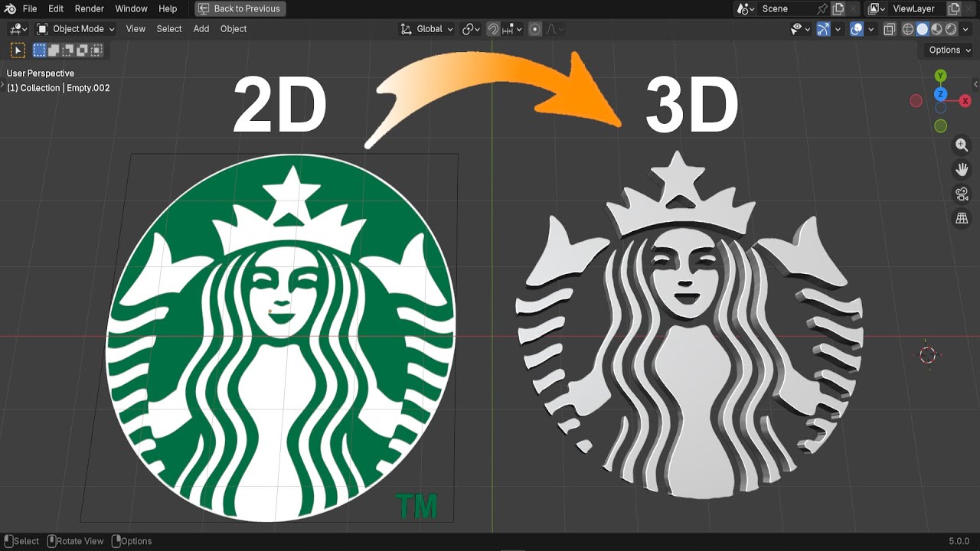Click the pan view hand button
Viewport: 980px width, 551px height.
pos(962,169)
